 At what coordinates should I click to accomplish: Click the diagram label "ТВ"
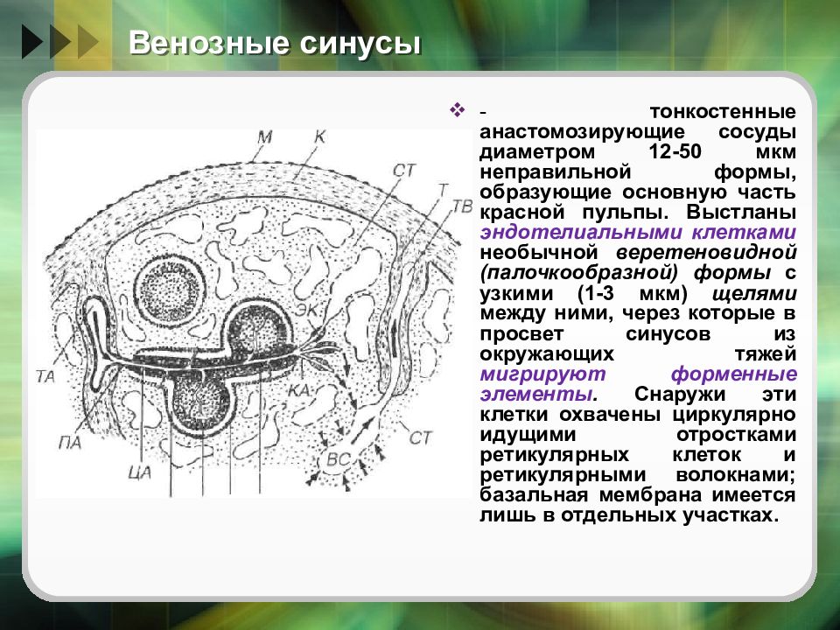tap(463, 206)
